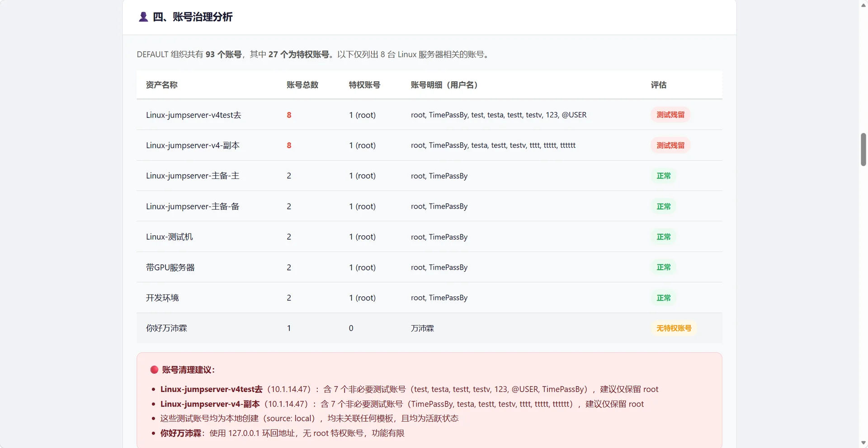868x448 pixels.
Task: Select the 开发环境 asset name
Action: 162,298
